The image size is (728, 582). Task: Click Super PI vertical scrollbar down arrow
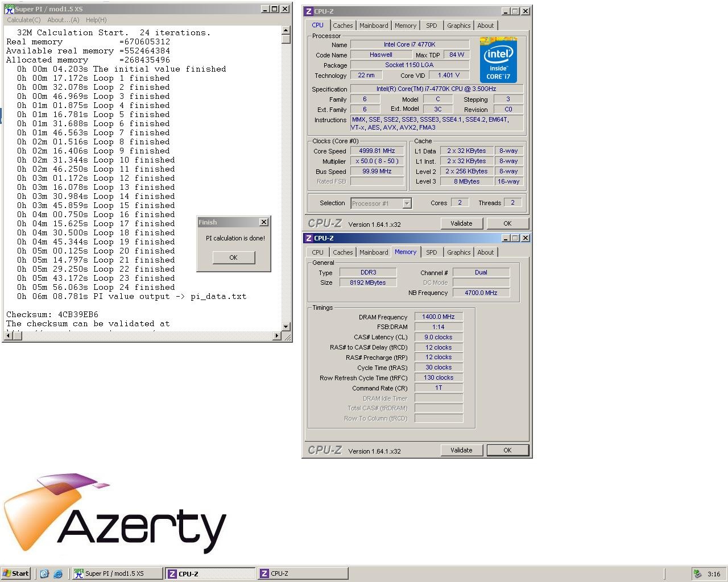(x=286, y=326)
